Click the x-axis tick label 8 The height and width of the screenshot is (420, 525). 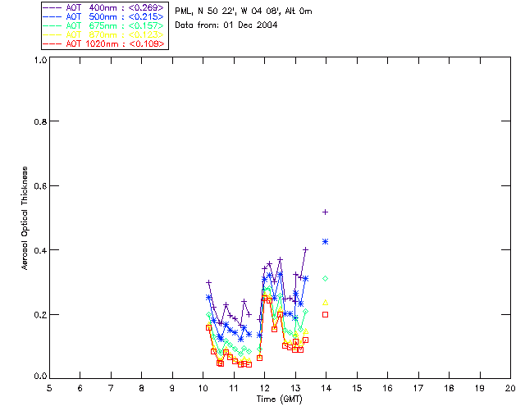(x=142, y=388)
